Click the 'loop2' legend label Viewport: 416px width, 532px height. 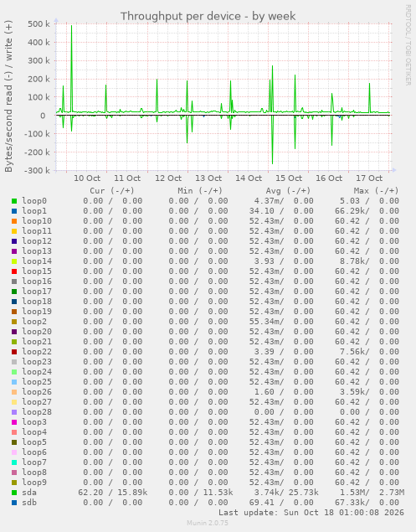[34, 322]
